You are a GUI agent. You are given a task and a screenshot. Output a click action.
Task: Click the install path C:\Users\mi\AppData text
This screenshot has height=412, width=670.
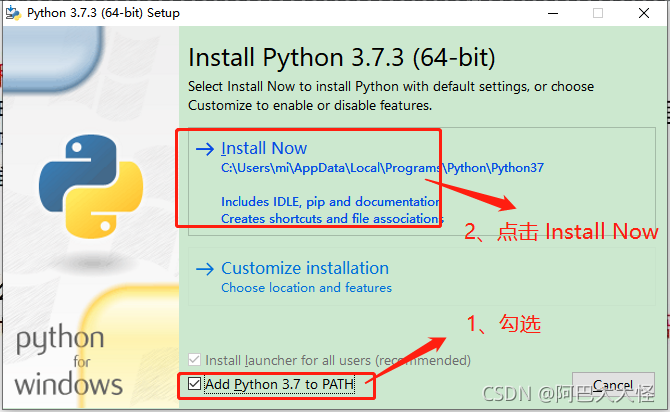tap(382, 168)
